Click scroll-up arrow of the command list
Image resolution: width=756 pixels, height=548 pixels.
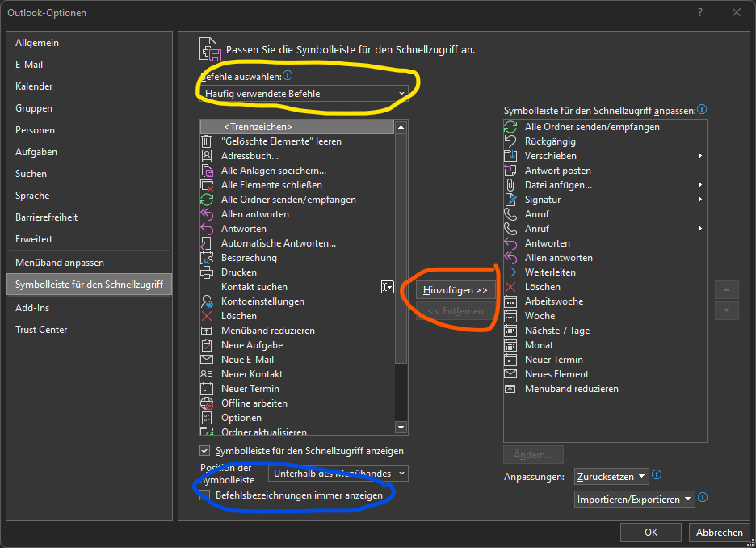pos(401,127)
